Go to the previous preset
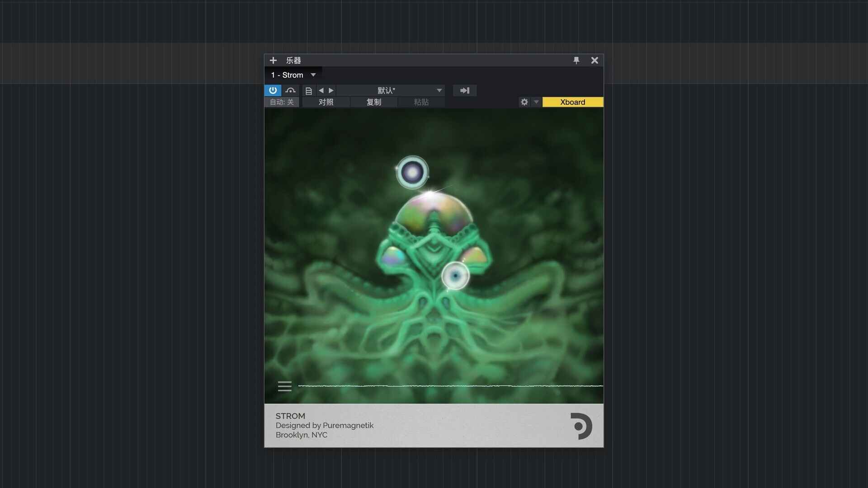 [321, 90]
